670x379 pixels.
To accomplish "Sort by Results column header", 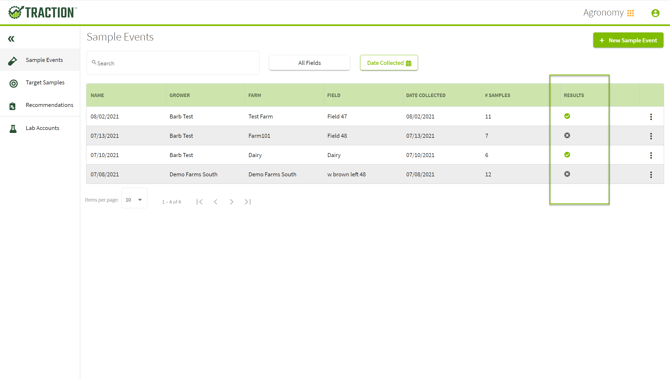I will 574,95.
